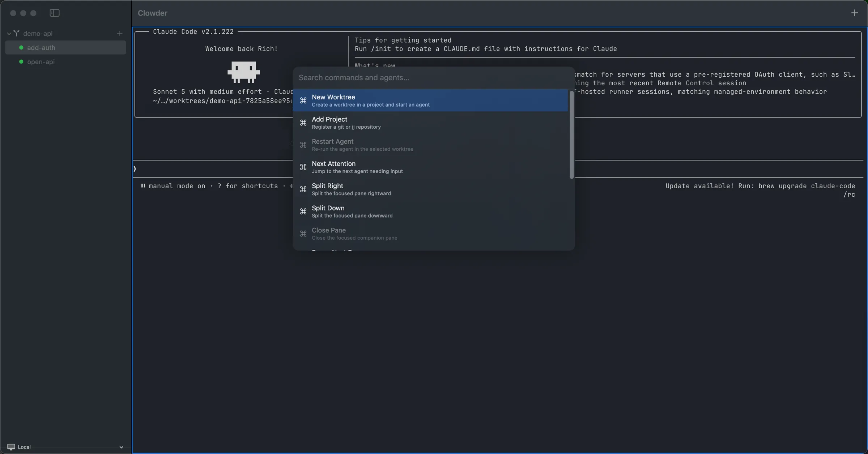
Task: Click the Re-run the agent description text
Action: tap(362, 149)
